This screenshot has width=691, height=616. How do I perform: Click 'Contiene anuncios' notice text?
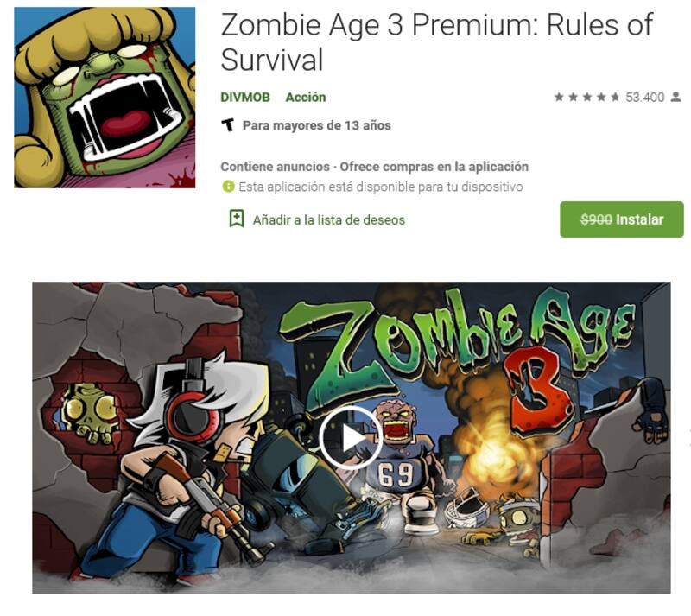point(275,167)
